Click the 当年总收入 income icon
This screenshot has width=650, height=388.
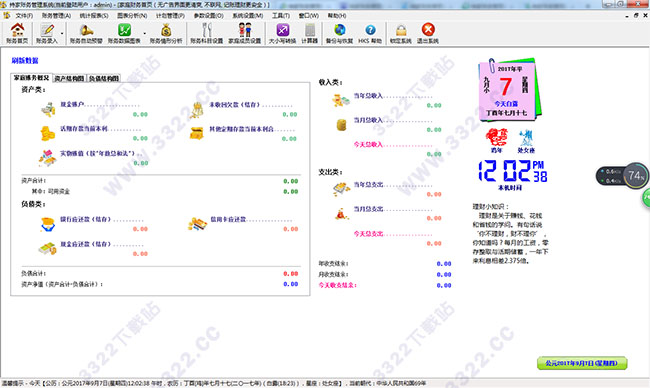pyautogui.click(x=341, y=100)
